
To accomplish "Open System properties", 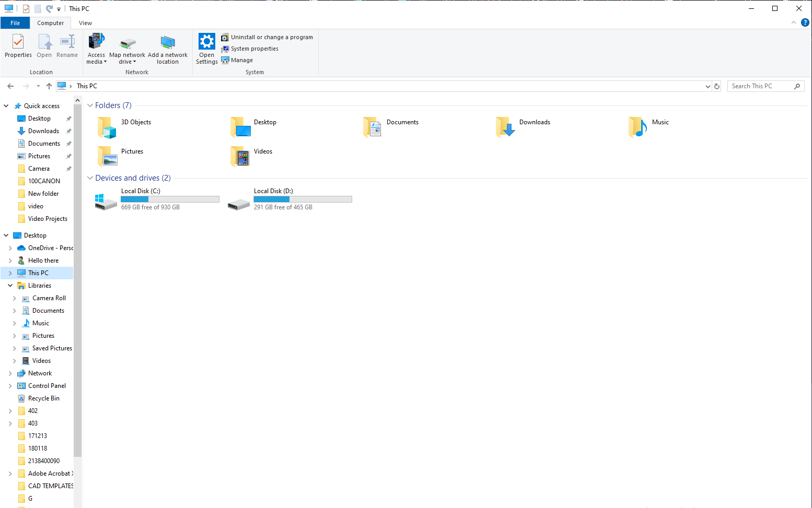I will point(250,49).
